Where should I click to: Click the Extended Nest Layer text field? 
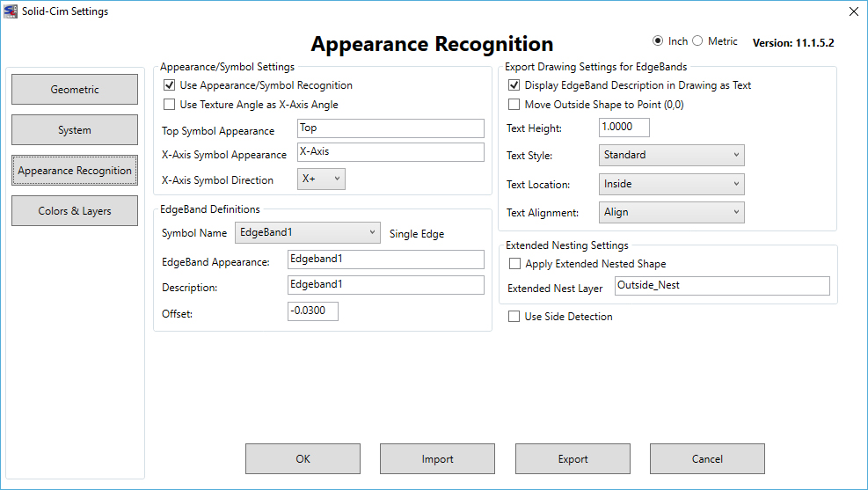click(721, 286)
